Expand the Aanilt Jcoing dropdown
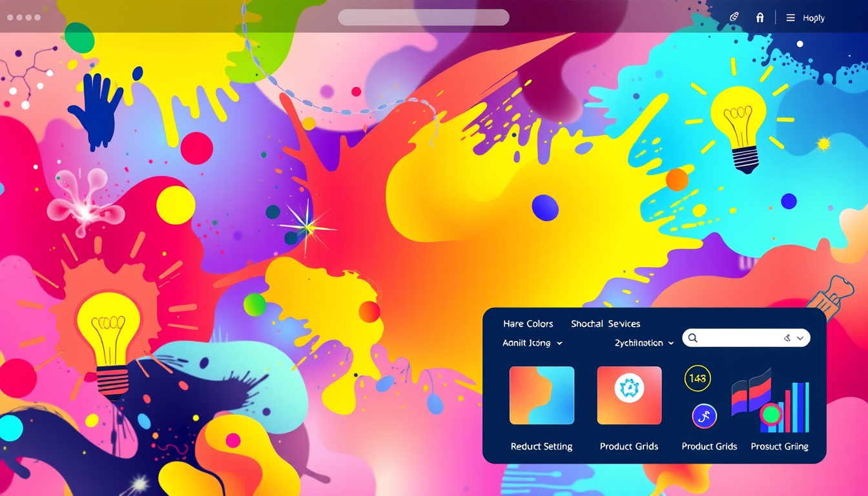The image size is (868, 496). point(532,343)
